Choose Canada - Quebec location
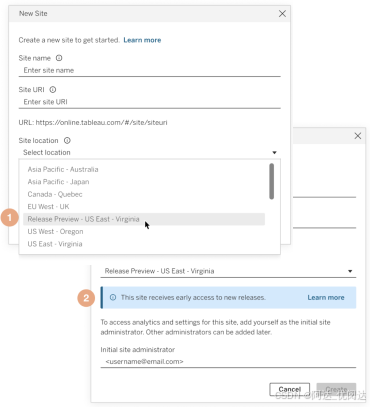Viewport: 370px width, 407px height. coord(144,194)
